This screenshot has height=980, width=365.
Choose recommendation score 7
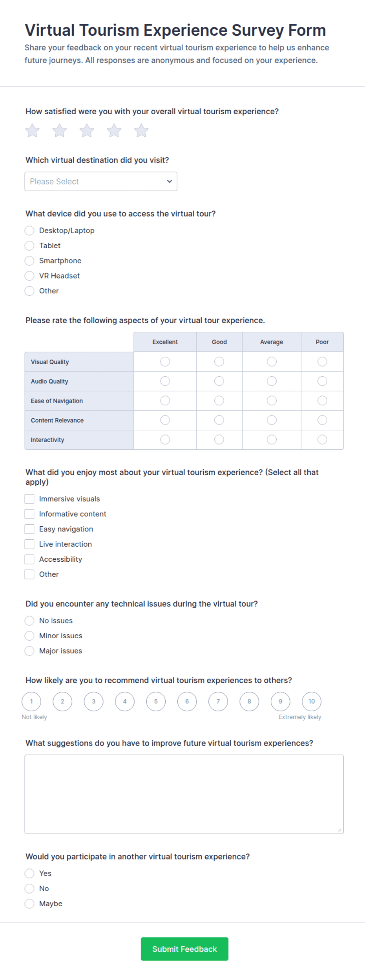218,702
